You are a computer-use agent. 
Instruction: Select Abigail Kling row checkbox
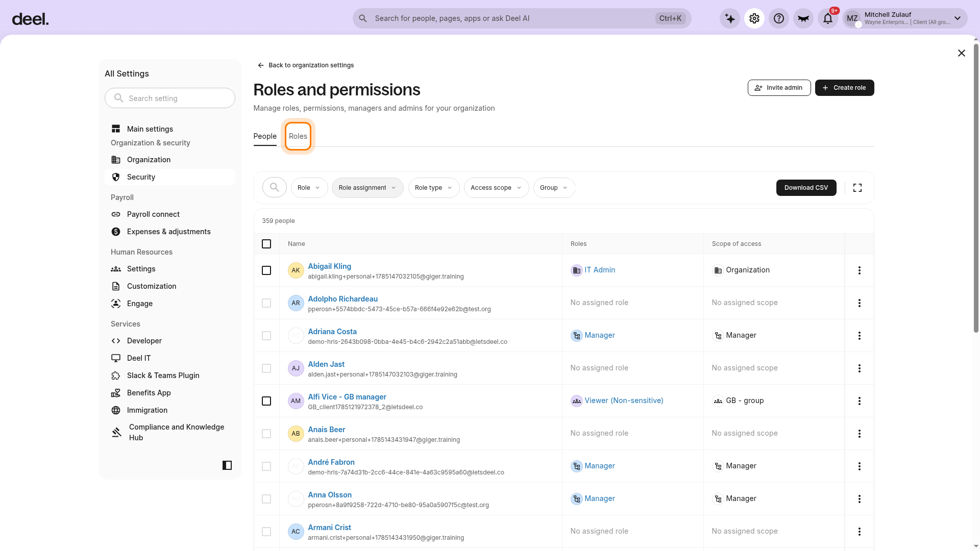[266, 270]
